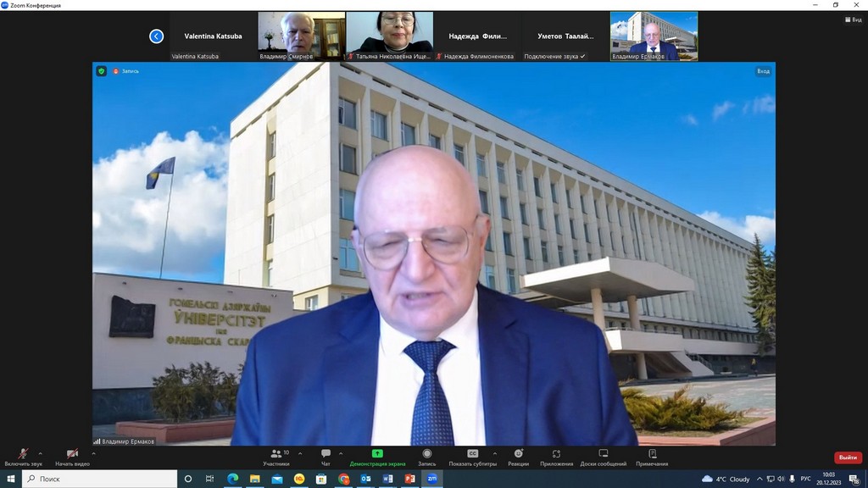This screenshot has width=868, height=488.
Task: Open Приложения apps panel
Action: 556,457
